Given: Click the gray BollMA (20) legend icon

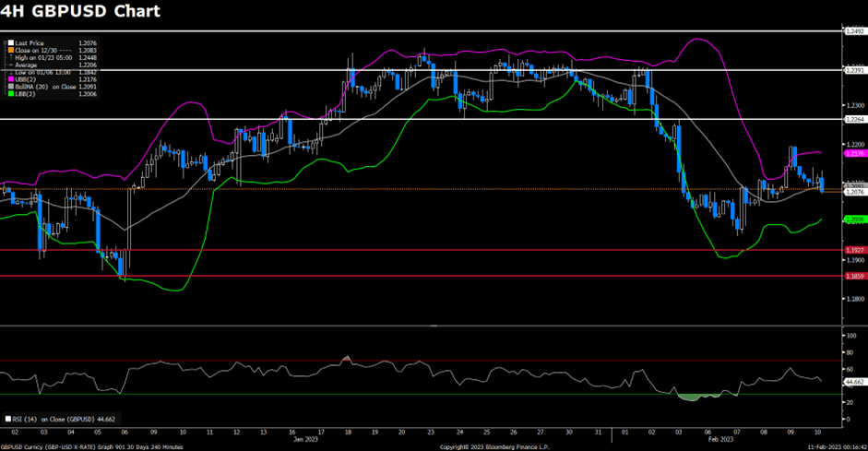Looking at the screenshot, I should click(9, 87).
